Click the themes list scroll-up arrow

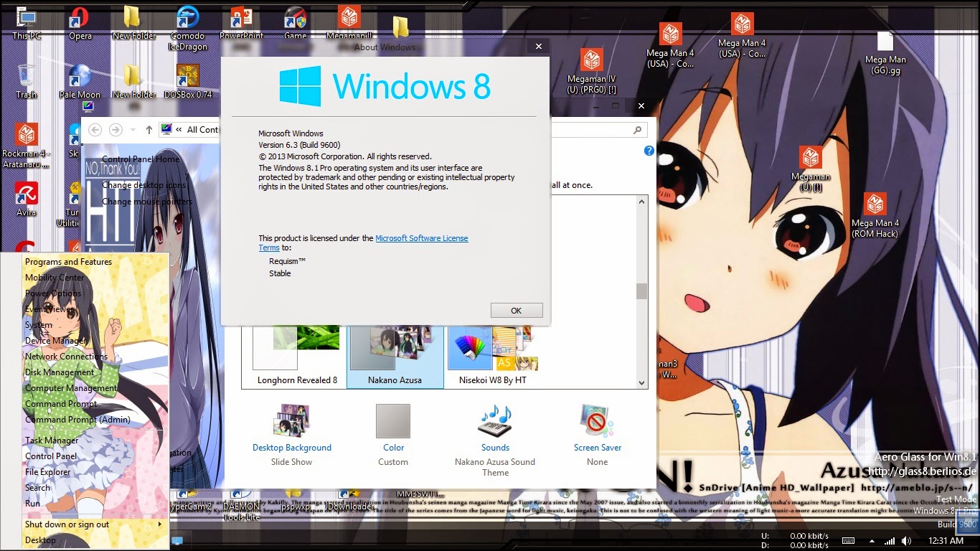(641, 202)
